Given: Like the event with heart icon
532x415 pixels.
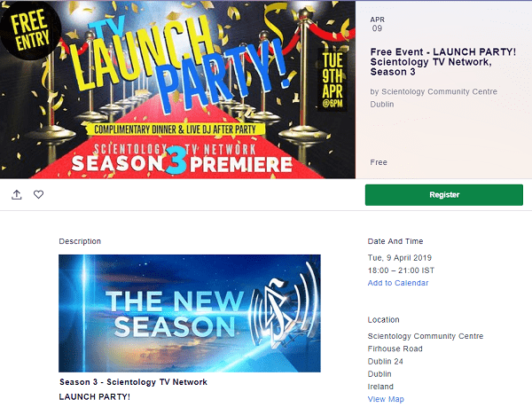Looking at the screenshot, I should click(38, 194).
